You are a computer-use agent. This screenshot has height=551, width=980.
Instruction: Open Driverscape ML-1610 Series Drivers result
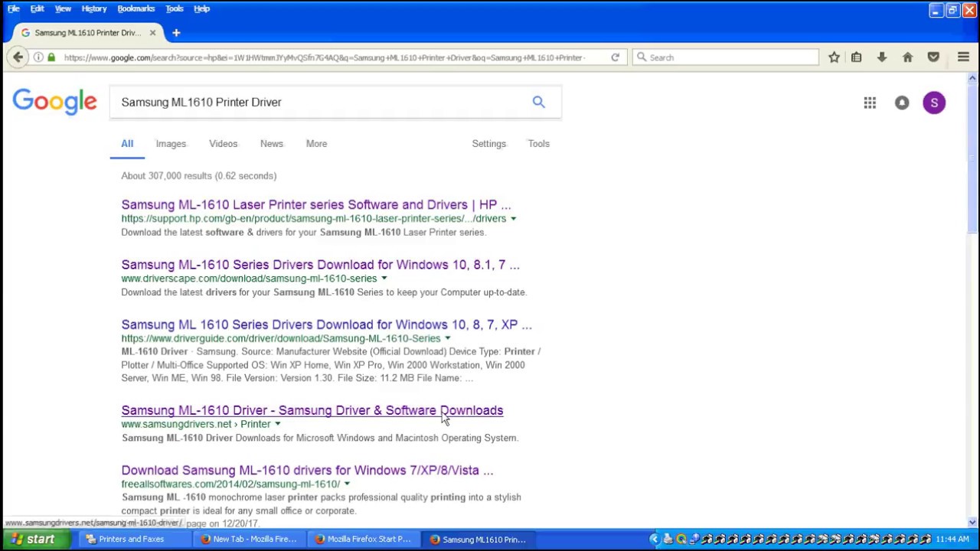[x=320, y=265]
